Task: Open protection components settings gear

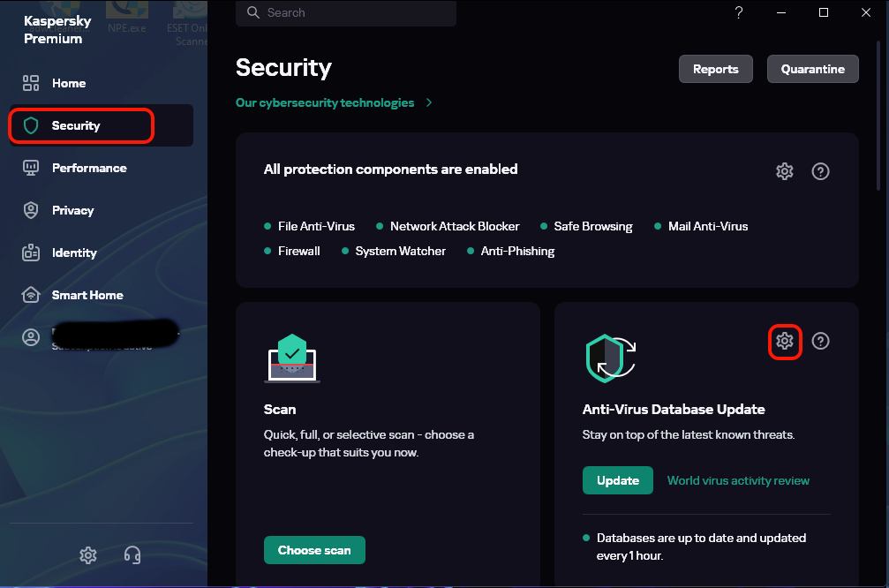Action: point(784,171)
